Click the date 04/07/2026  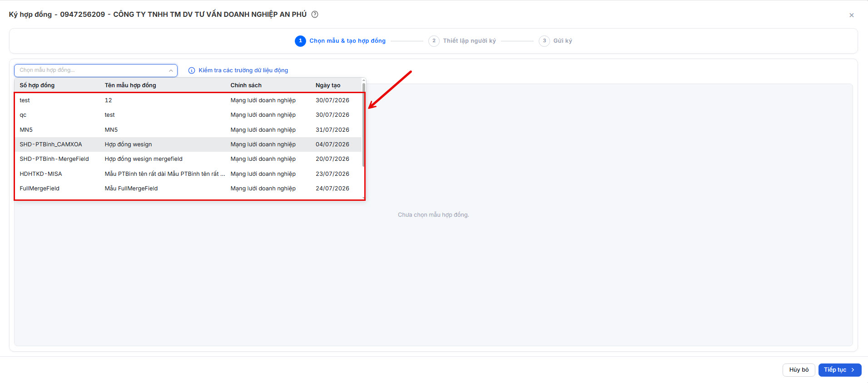pos(332,144)
